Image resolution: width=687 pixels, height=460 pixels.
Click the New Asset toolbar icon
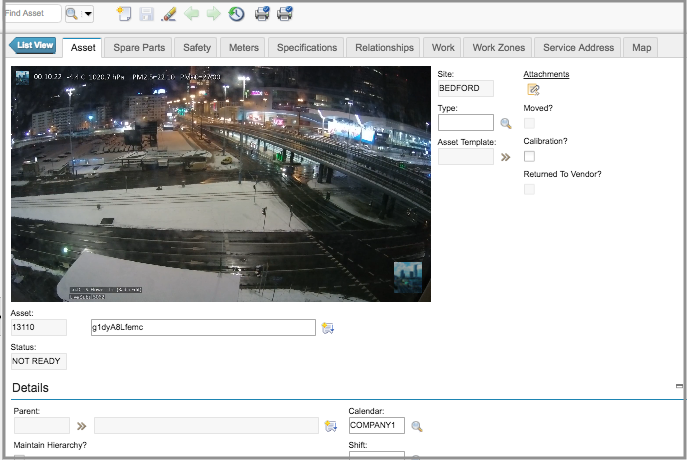[x=124, y=14]
